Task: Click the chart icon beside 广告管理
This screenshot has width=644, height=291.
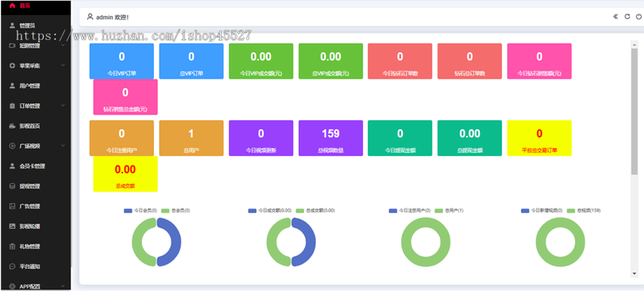Action: pos(12,206)
